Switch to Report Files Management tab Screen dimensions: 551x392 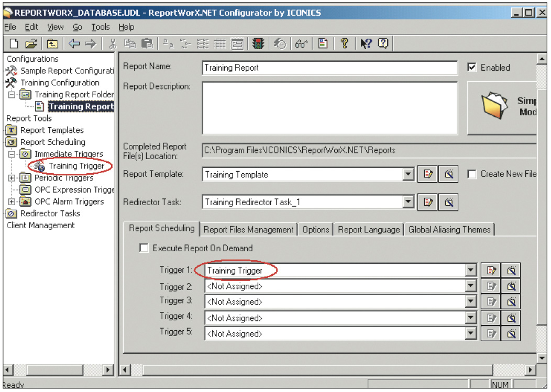pos(248,230)
